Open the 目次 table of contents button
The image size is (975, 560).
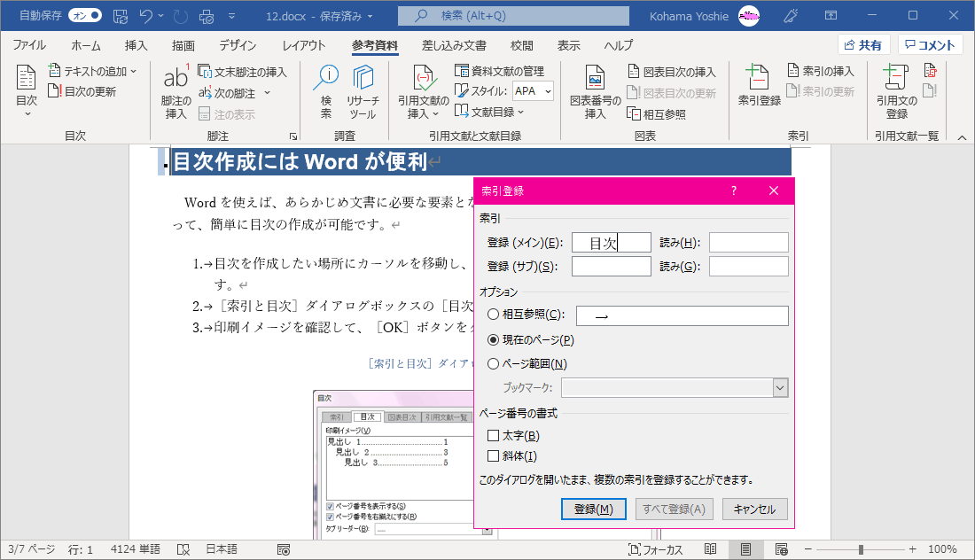26,90
